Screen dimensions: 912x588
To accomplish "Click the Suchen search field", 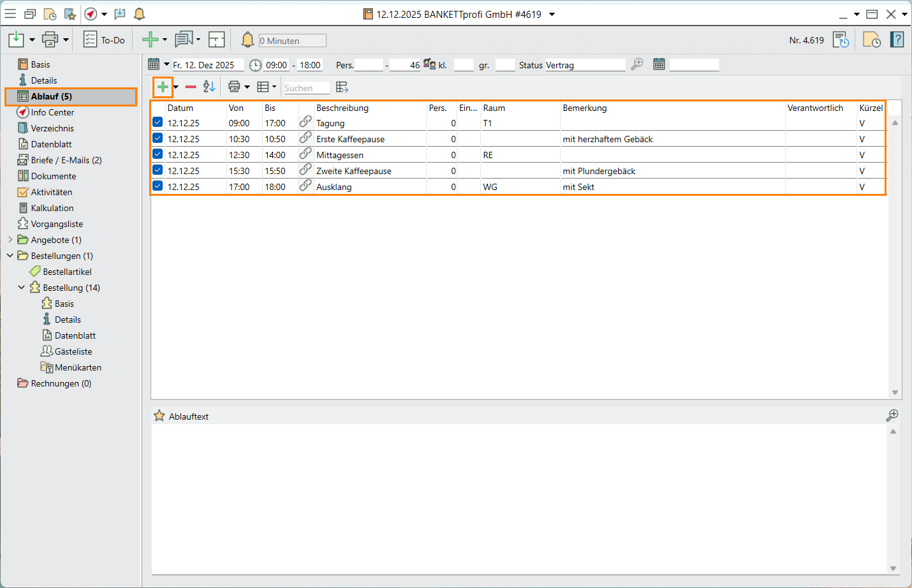I will pyautogui.click(x=307, y=88).
